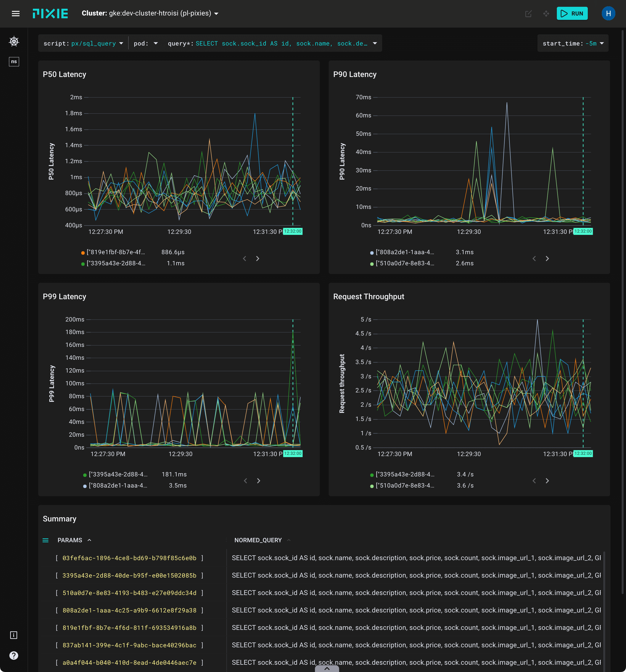Open the hamburger navigation menu

pos(15,14)
